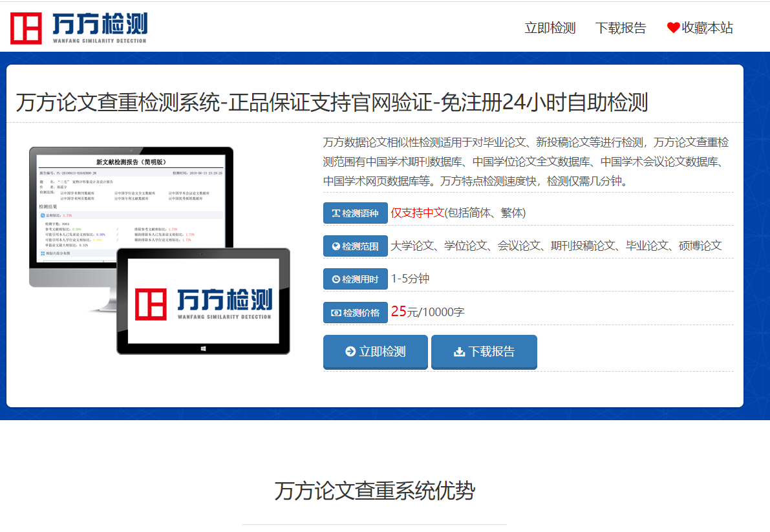770x532 pixels.
Task: Click the red Wanfang logo icon in header
Action: coord(26,28)
